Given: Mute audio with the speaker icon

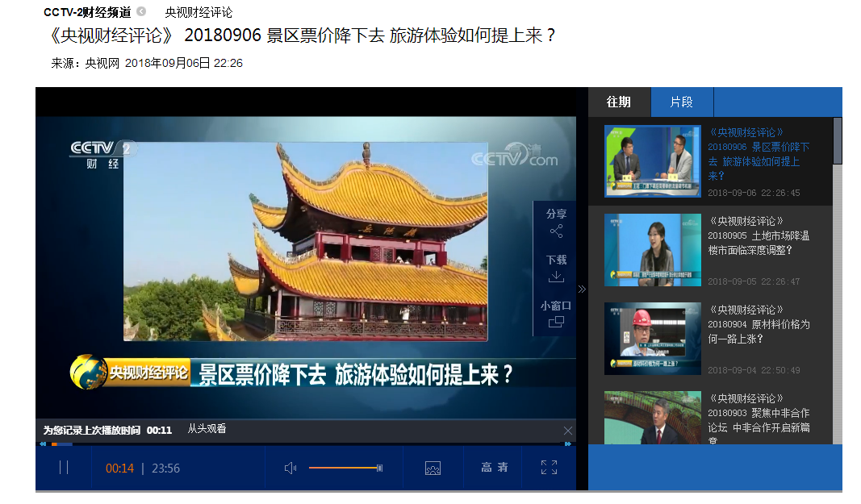Looking at the screenshot, I should [x=290, y=468].
